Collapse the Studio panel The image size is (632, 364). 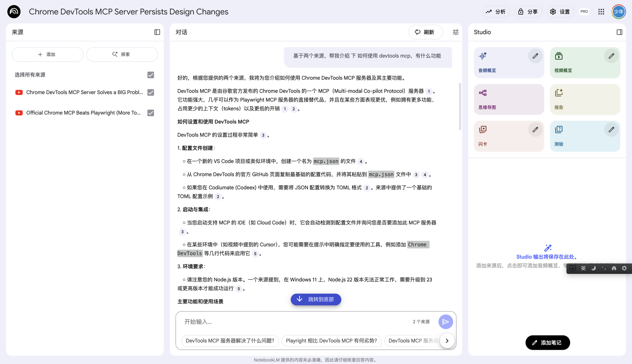point(619,32)
